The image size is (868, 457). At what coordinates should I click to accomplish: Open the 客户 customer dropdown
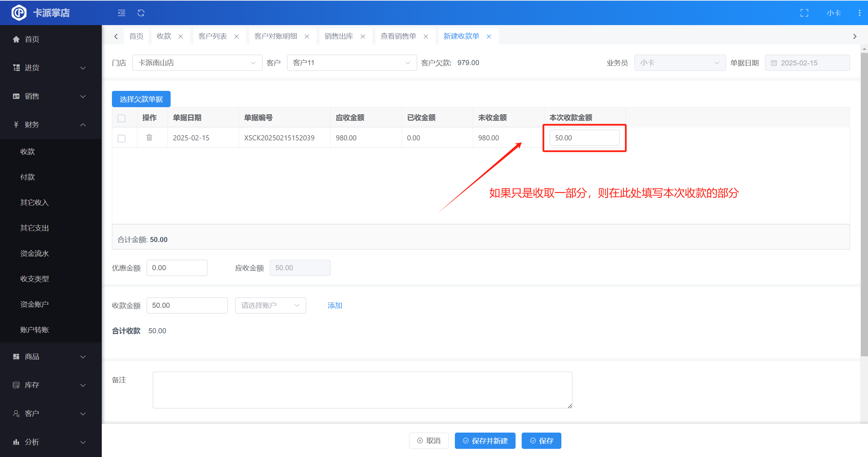pos(351,63)
